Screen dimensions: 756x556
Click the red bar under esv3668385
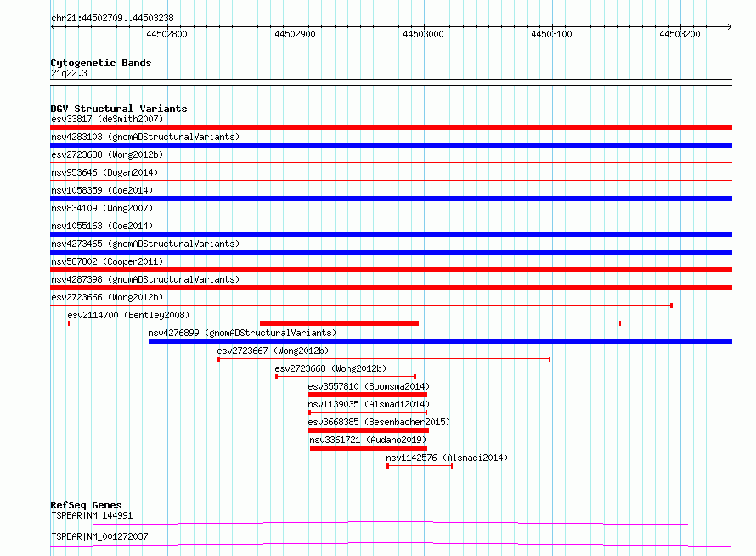369,430
